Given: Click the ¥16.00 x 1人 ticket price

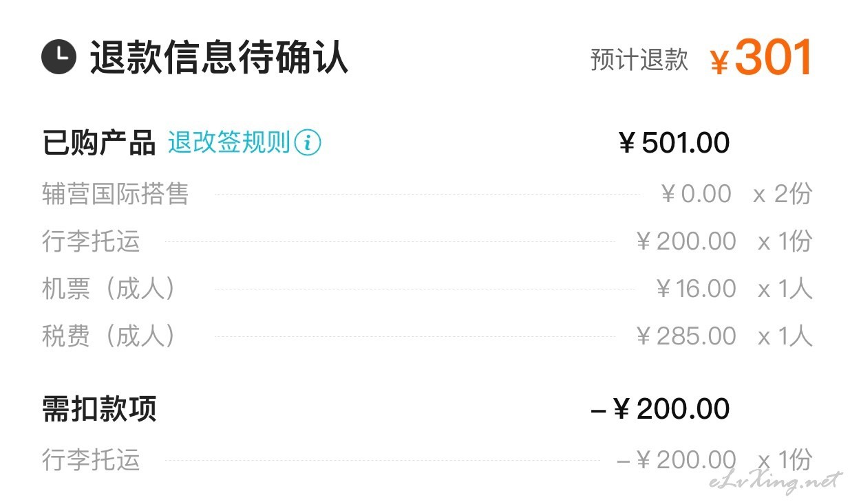Looking at the screenshot, I should tap(734, 289).
